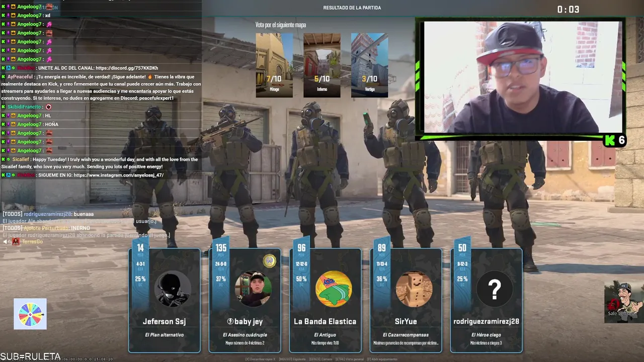Click the gold medal on baby jey's card
644x362 pixels.
270,261
